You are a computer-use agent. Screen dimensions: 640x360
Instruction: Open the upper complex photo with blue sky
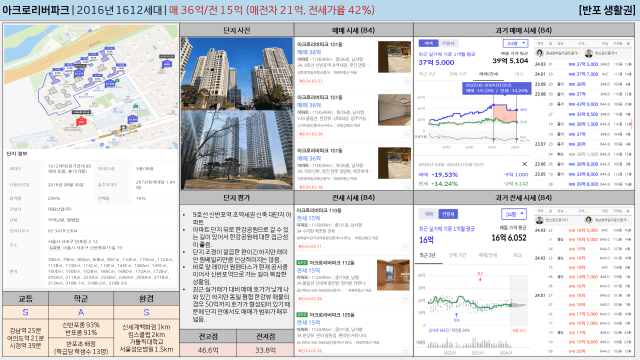tap(237, 73)
